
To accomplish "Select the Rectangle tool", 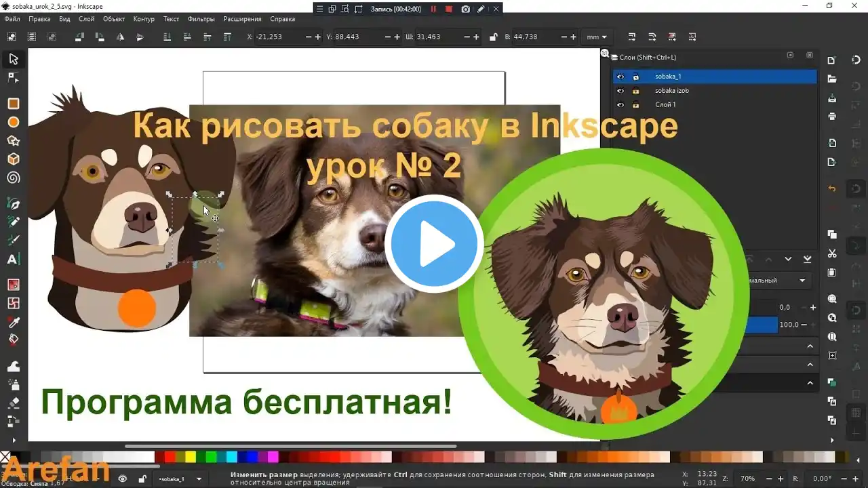I will coord(13,104).
